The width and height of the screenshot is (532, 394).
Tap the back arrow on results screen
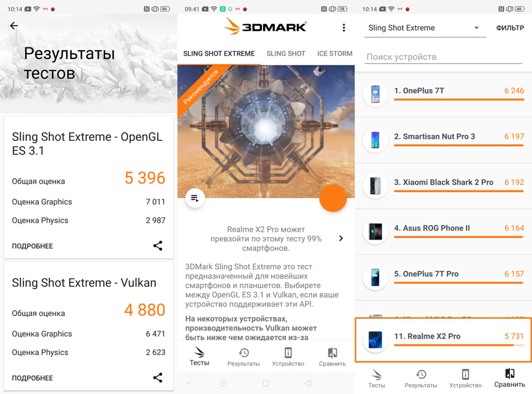[14, 25]
